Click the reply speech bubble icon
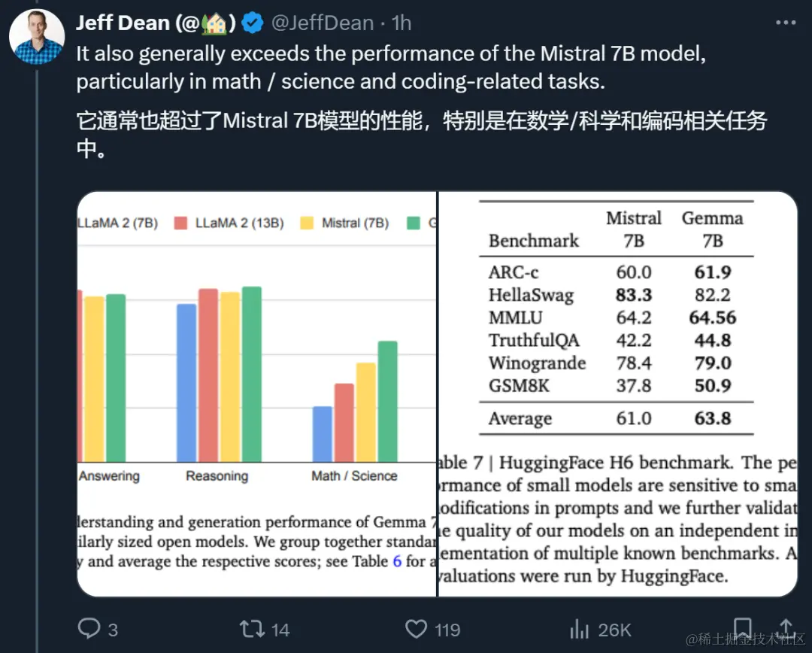The height and width of the screenshot is (653, 812). click(x=89, y=629)
